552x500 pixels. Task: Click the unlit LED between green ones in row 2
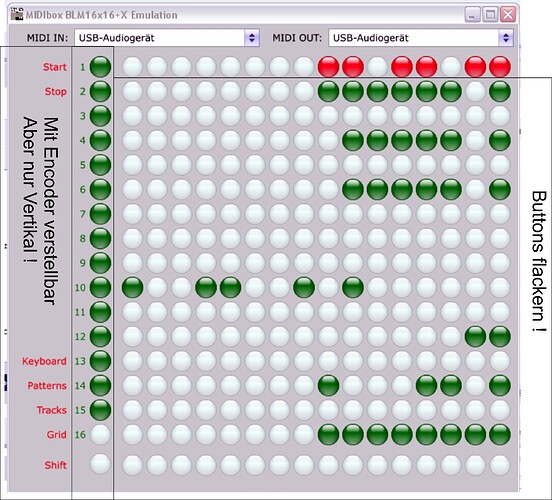(x=475, y=91)
